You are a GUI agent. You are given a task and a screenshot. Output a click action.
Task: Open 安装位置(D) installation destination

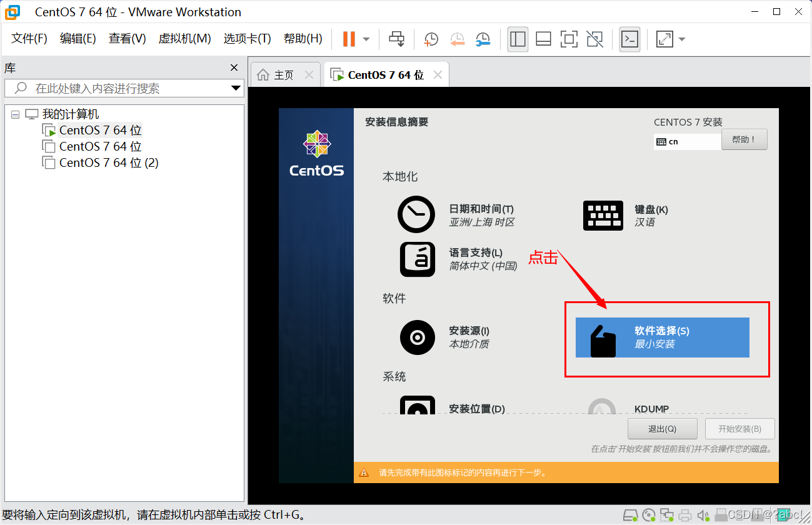tap(453, 406)
